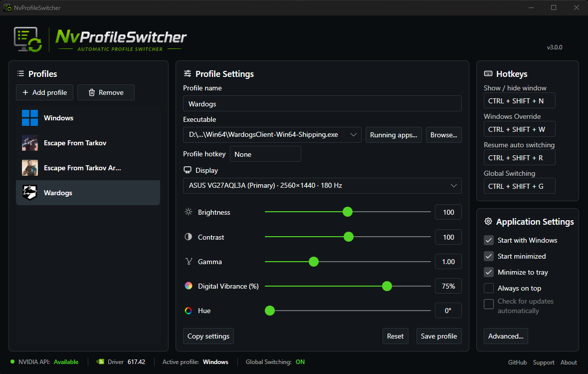Click the Hue slider handle
The width and height of the screenshot is (588, 374).
point(270,311)
